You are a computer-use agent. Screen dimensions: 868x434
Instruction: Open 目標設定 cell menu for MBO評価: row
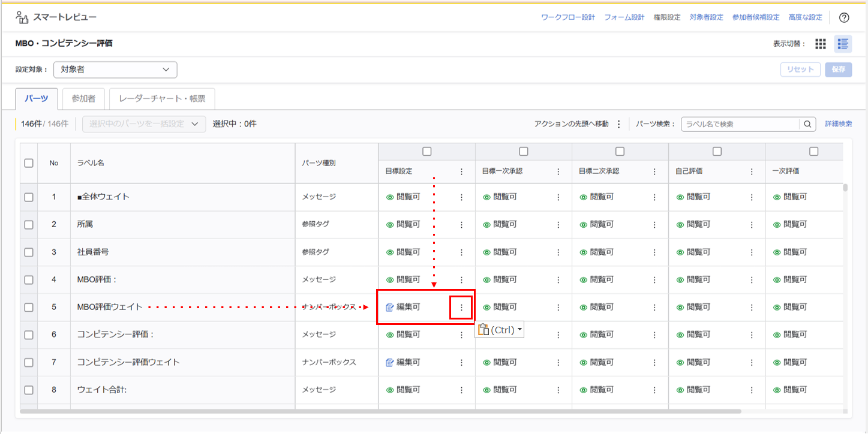461,280
